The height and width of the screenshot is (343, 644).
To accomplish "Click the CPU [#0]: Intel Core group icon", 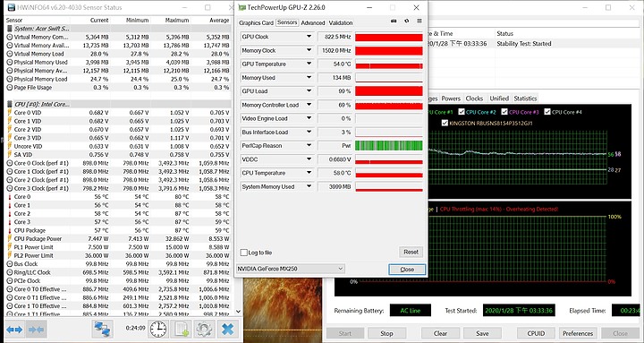I will pyautogui.click(x=10, y=105).
